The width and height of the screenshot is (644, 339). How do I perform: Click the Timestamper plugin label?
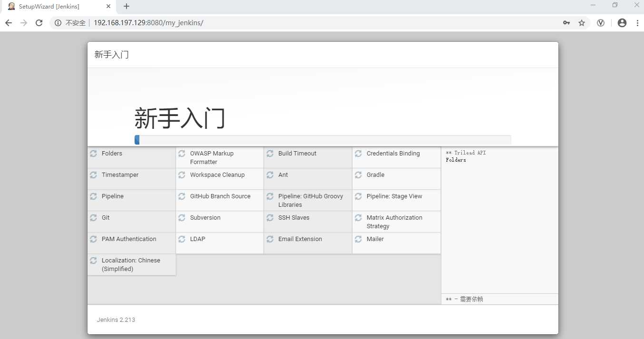(x=120, y=175)
